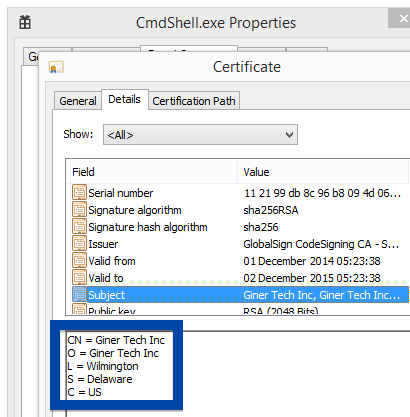Viewport: 410px width, 417px height.
Task: Select the Issuer row
Action: point(238,244)
